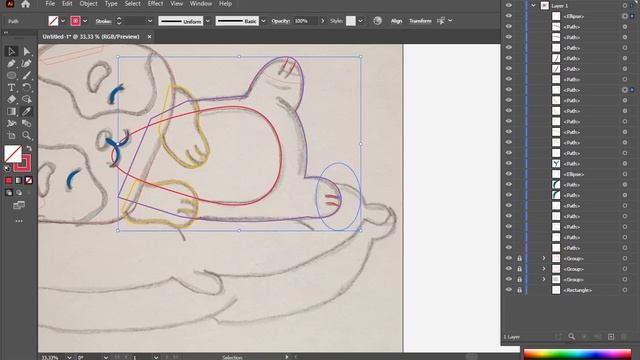The height and width of the screenshot is (360, 640).
Task: Open the Uniform width profile dropdown
Action: pyautogui.click(x=207, y=21)
